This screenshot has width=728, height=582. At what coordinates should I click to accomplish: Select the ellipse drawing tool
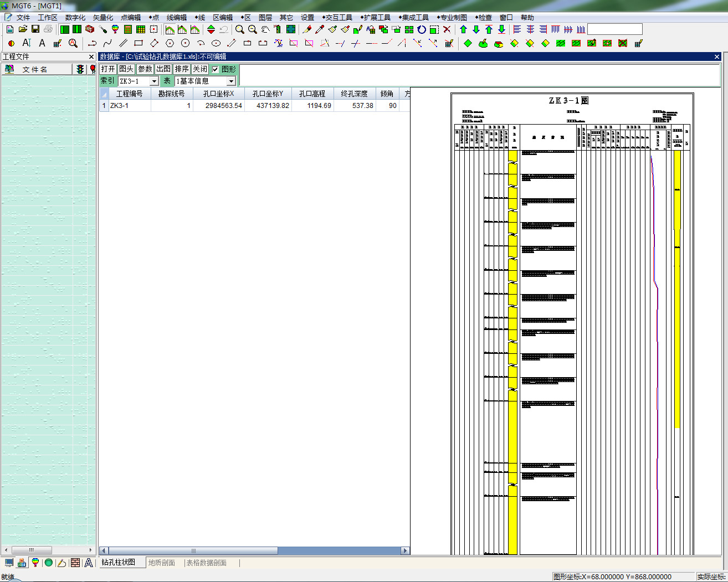[x=216, y=43]
